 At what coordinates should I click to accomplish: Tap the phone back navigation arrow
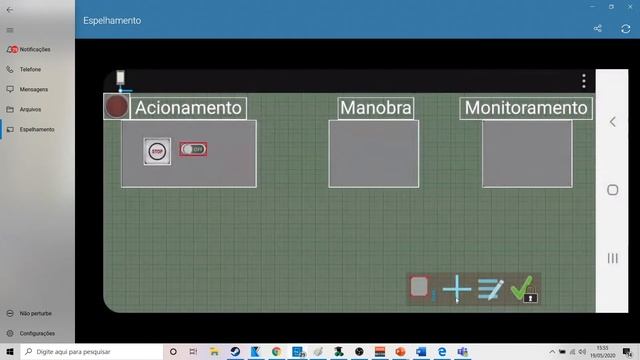click(x=612, y=122)
